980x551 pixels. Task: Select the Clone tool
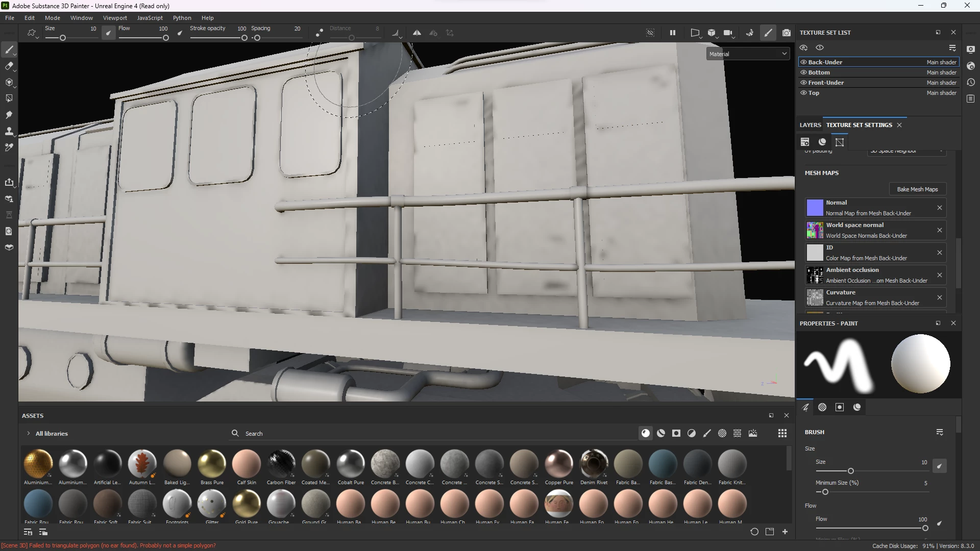tap(9, 131)
